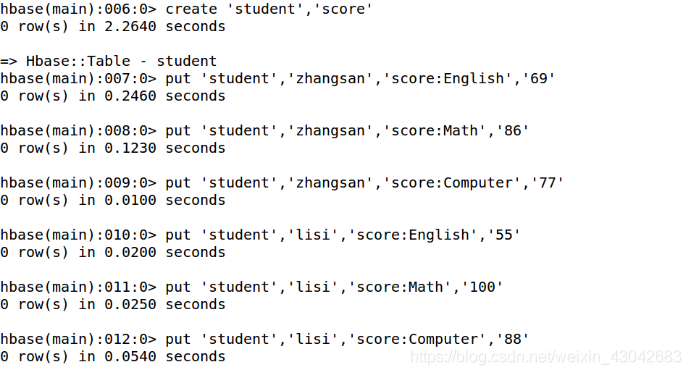Click 'score:Computer' in lisi's put command
The height and width of the screenshot is (375, 691).
click(x=416, y=339)
